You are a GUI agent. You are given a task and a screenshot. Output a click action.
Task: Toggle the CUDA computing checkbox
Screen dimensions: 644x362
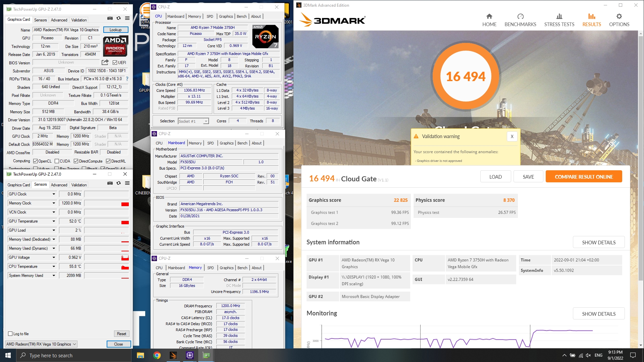pos(57,161)
